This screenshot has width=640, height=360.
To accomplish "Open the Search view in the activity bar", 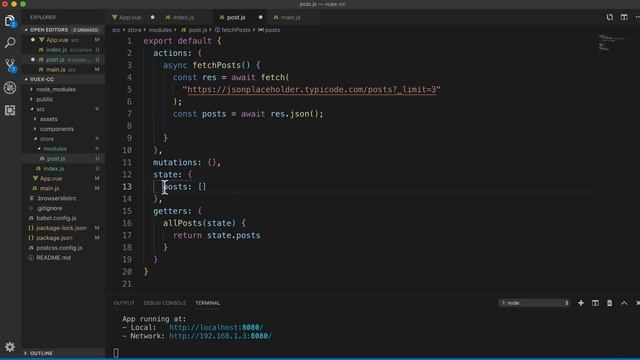I will click(x=10, y=42).
